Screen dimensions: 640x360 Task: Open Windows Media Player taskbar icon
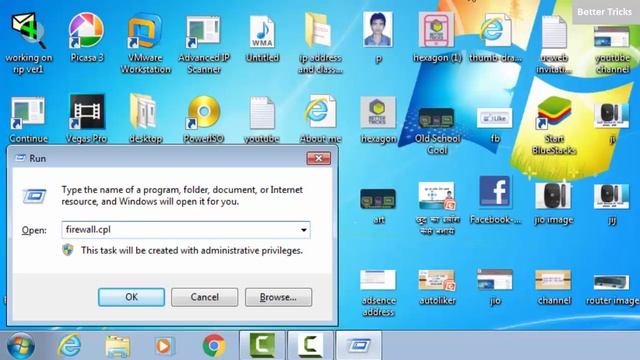(165, 346)
